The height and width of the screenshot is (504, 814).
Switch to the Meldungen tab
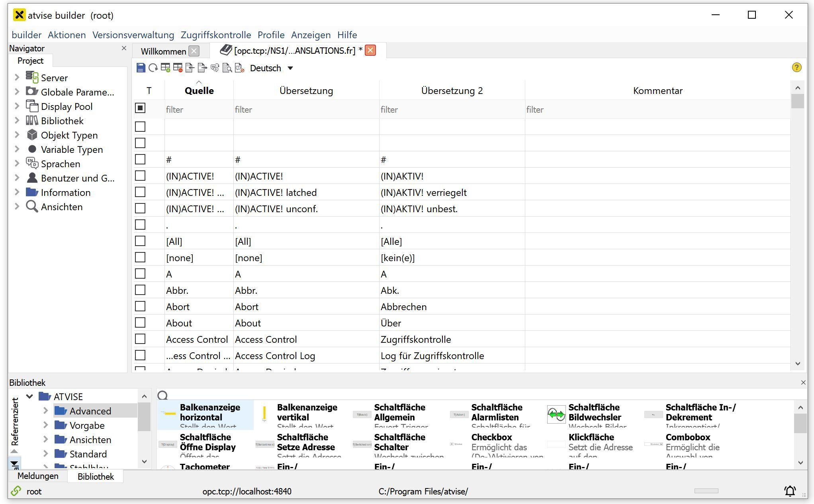point(38,476)
